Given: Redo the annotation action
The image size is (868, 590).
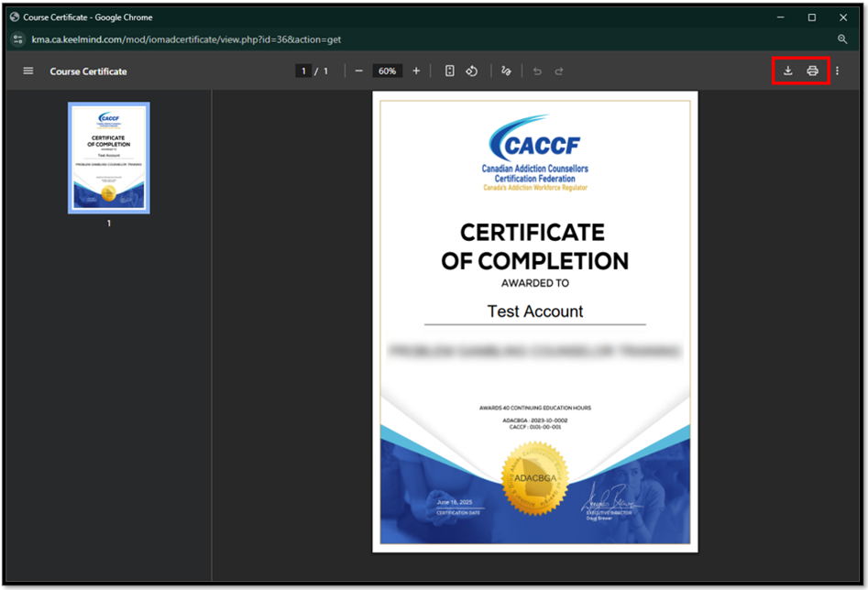Looking at the screenshot, I should [x=559, y=71].
